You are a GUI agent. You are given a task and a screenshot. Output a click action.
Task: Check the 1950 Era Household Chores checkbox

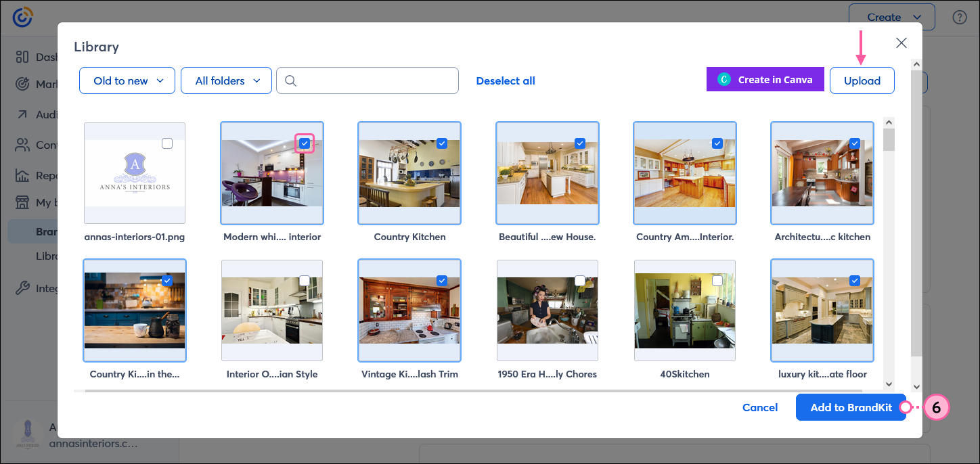point(580,281)
